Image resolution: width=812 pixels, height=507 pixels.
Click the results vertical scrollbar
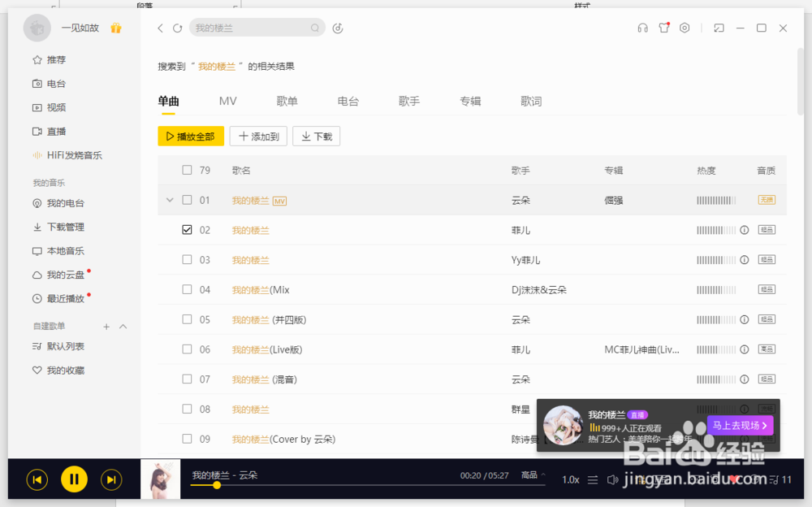point(800,81)
